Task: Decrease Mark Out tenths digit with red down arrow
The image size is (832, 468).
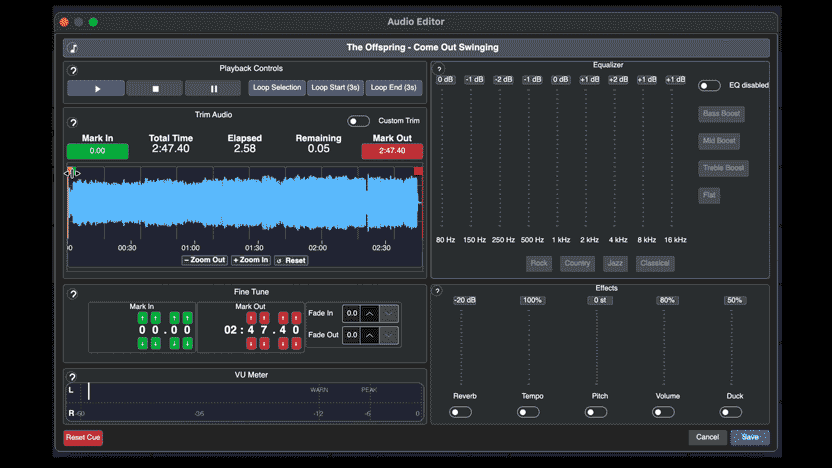Action: 283,343
